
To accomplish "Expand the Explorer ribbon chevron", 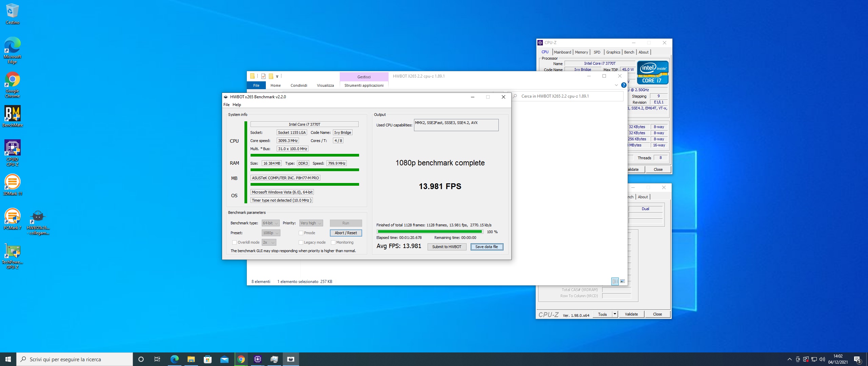I will [x=616, y=85].
